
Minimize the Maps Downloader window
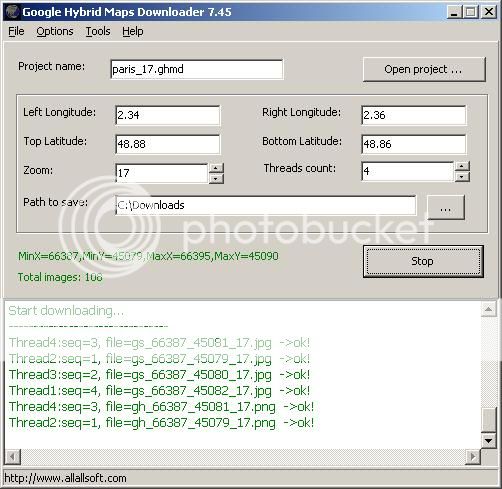454,12
